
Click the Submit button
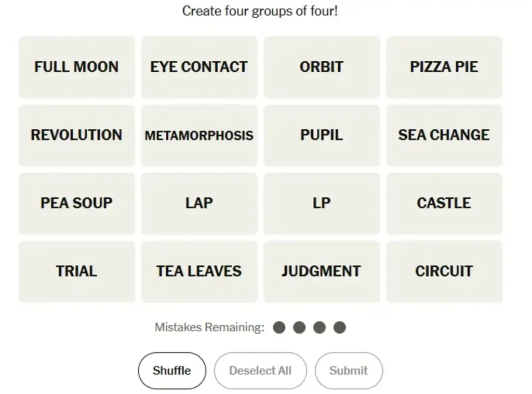pos(349,371)
